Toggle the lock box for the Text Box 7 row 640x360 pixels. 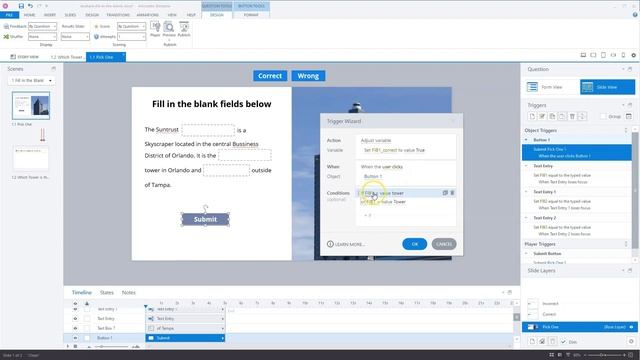click(87, 328)
